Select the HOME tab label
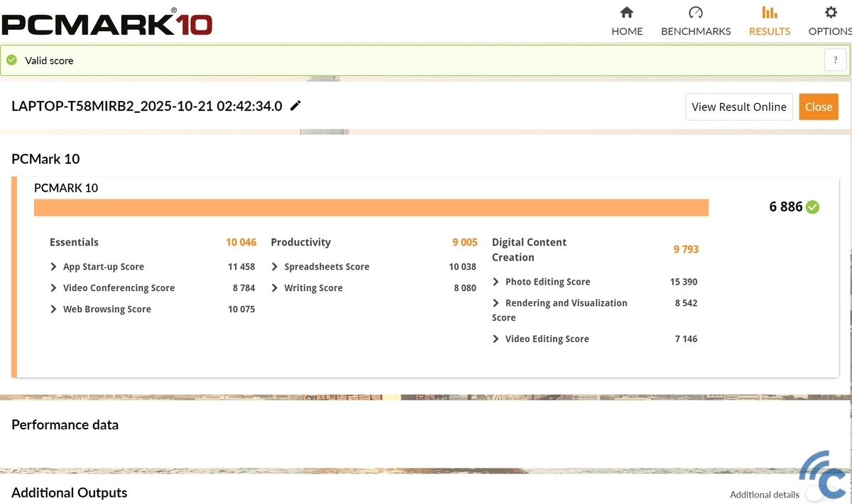Image resolution: width=852 pixels, height=504 pixels. click(x=627, y=31)
